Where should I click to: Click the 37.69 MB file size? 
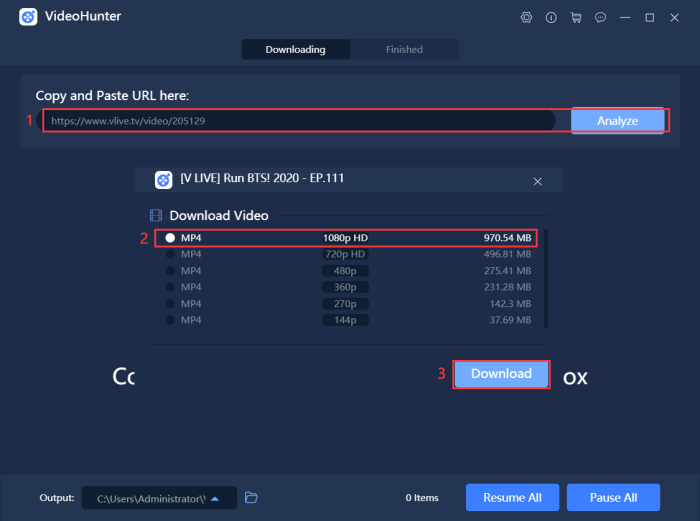point(510,320)
